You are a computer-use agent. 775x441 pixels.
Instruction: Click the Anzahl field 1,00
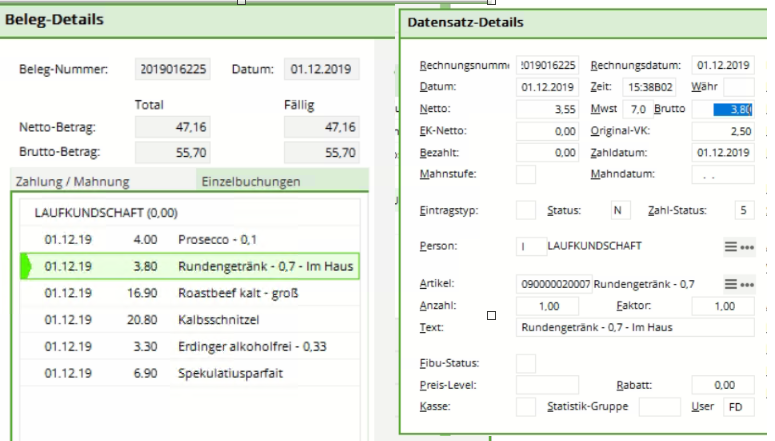[547, 306]
